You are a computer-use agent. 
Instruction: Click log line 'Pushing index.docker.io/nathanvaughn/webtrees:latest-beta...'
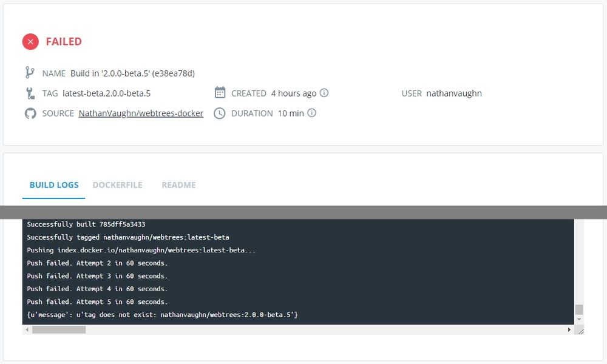(x=141, y=251)
